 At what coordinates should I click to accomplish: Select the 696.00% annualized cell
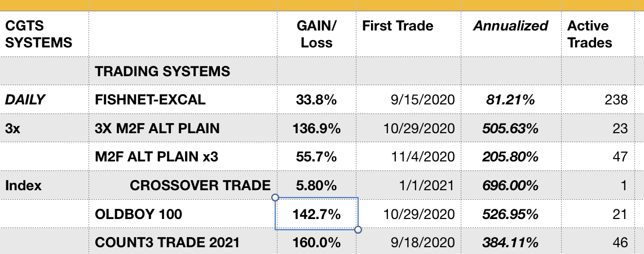[x=510, y=185]
